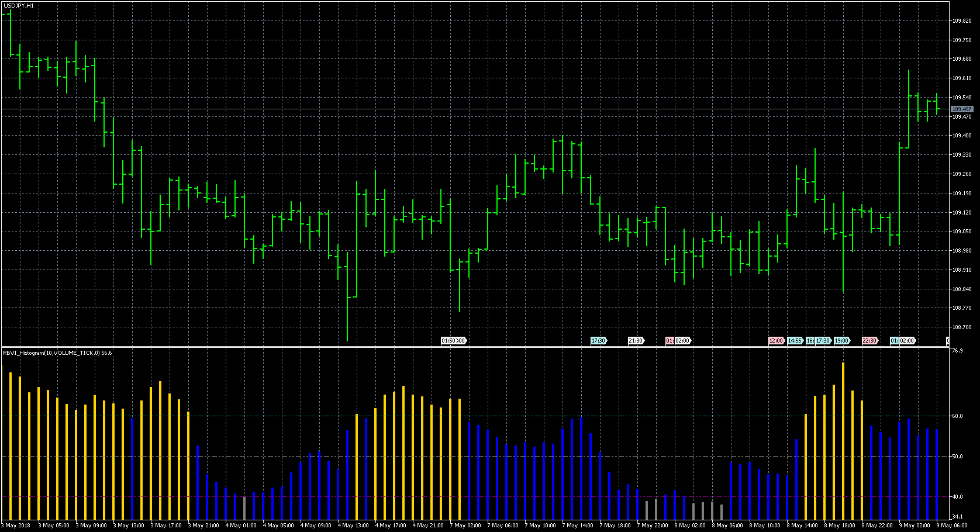Click the '4 May 13:00' time axis label

354,526
